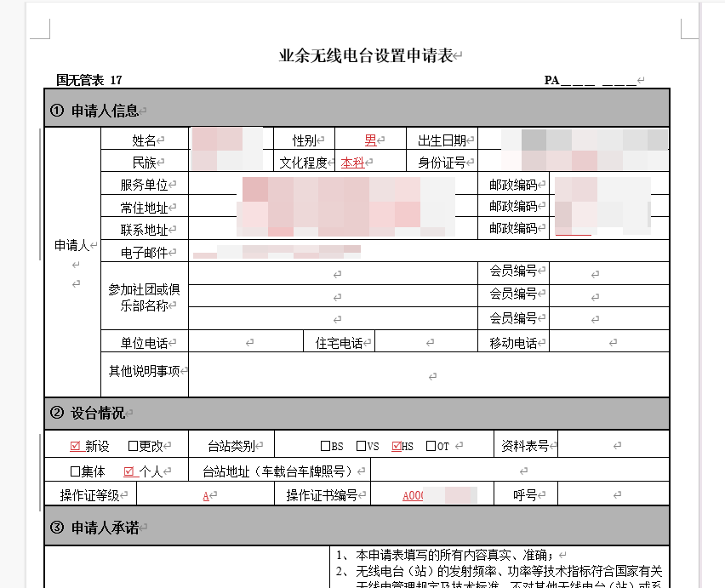Place cursor in the empty 台站地址 value cell
Viewport: 725px width, 588px height.
520,470
